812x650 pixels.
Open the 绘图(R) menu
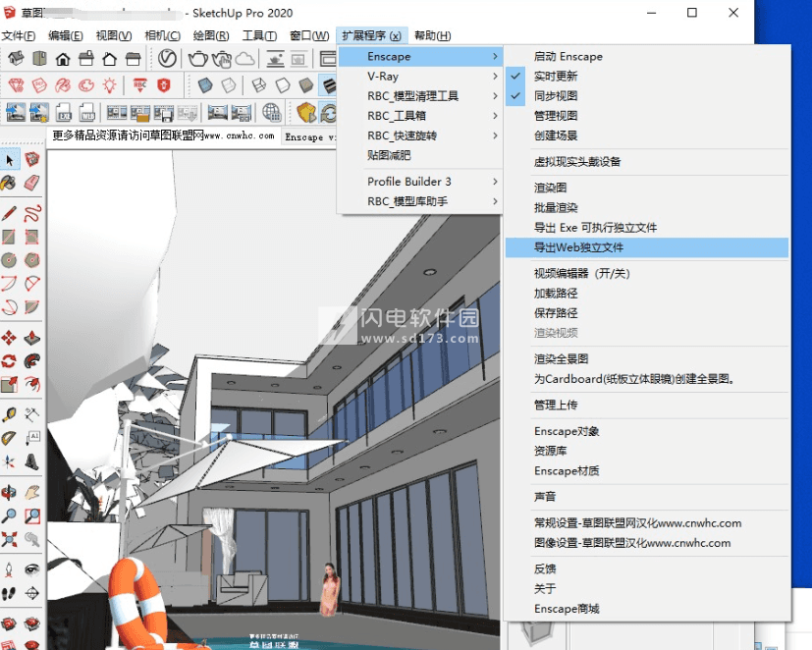pos(211,35)
